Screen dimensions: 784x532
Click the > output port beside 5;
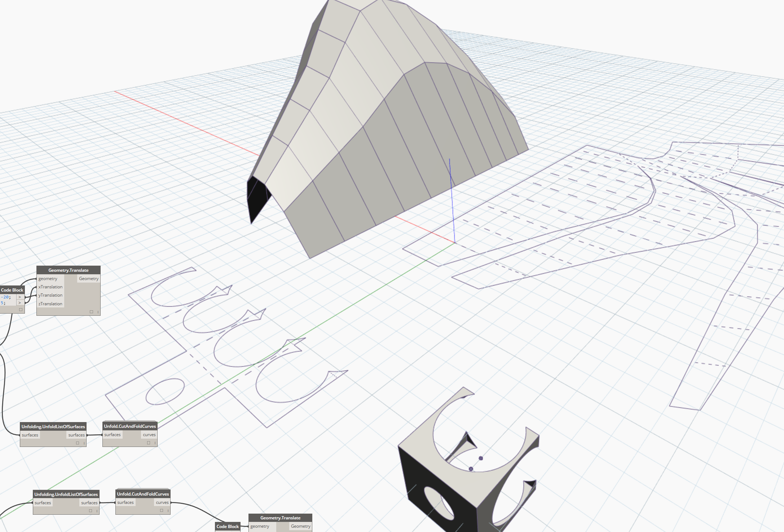pos(20,303)
